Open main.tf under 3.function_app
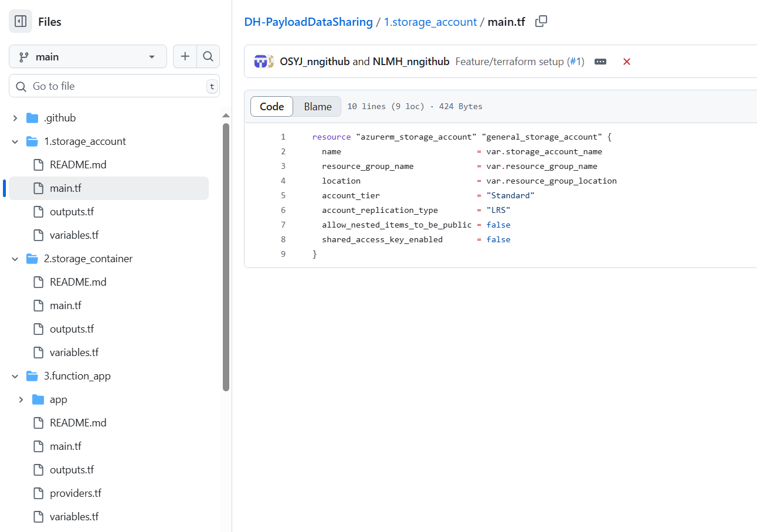Image resolution: width=757 pixels, height=532 pixels. (65, 446)
